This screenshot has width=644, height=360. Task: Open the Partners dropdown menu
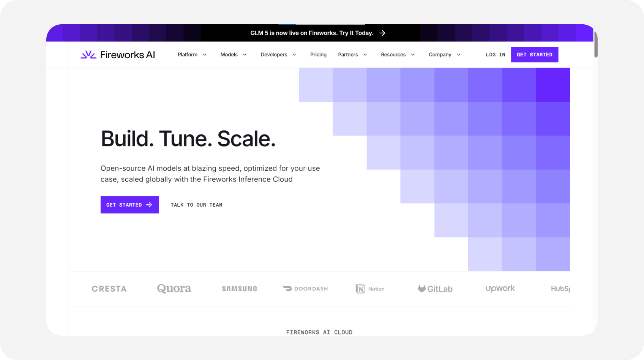353,55
